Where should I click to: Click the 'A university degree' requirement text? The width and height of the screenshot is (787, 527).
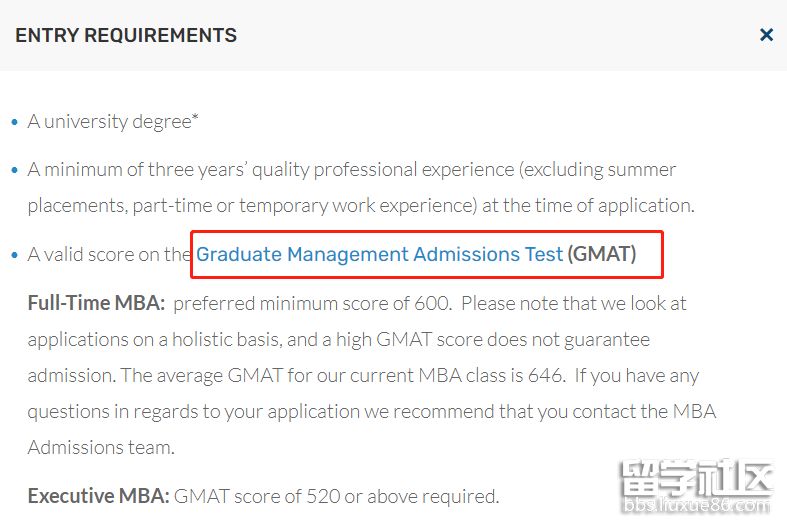point(109,122)
